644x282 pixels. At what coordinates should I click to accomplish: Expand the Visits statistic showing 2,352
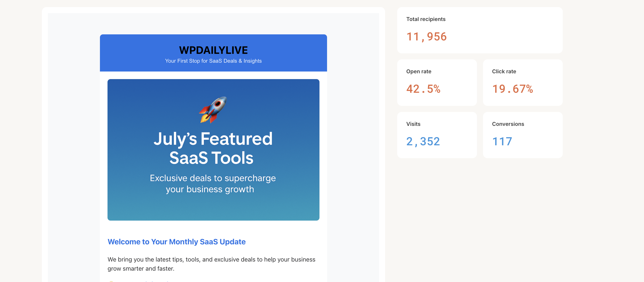[423, 142]
